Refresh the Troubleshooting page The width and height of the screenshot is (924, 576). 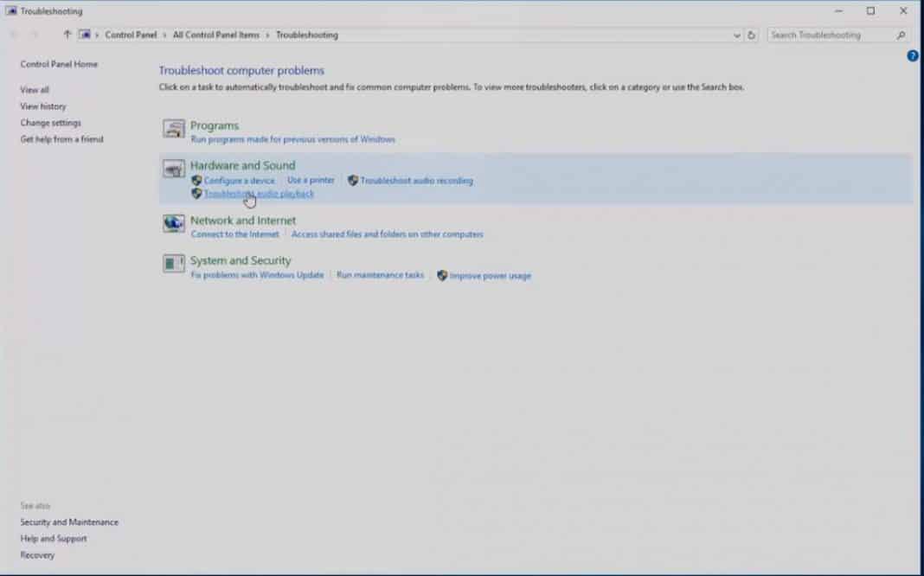coord(751,35)
